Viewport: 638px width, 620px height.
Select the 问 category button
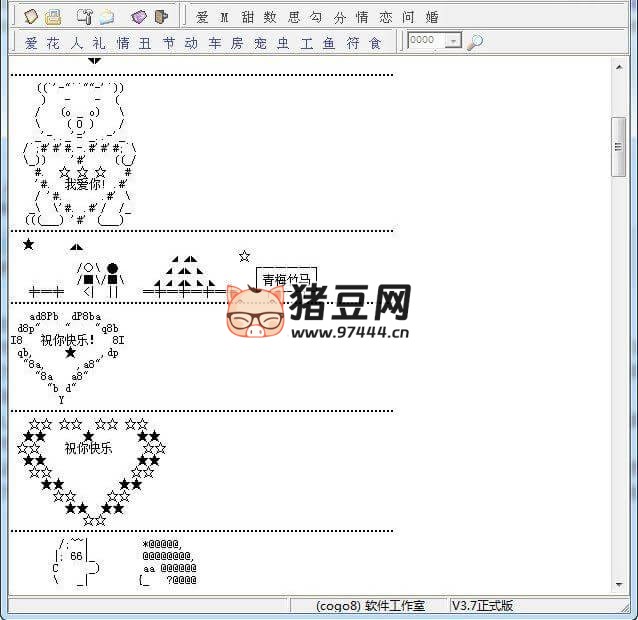(408, 17)
